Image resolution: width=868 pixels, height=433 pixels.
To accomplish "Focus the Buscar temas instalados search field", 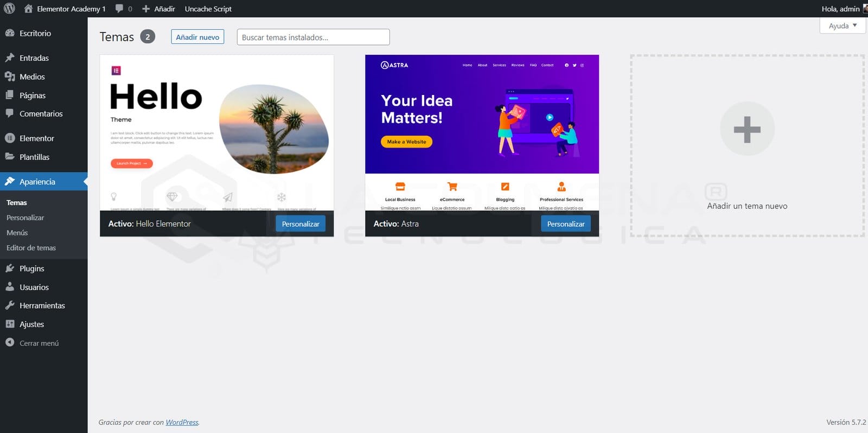I will pos(313,37).
